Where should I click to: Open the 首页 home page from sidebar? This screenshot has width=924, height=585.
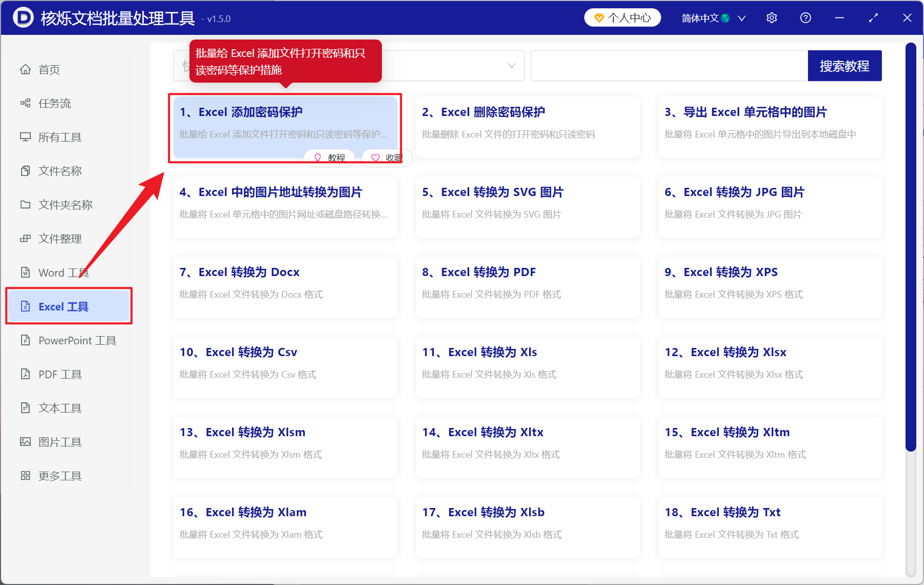point(49,69)
